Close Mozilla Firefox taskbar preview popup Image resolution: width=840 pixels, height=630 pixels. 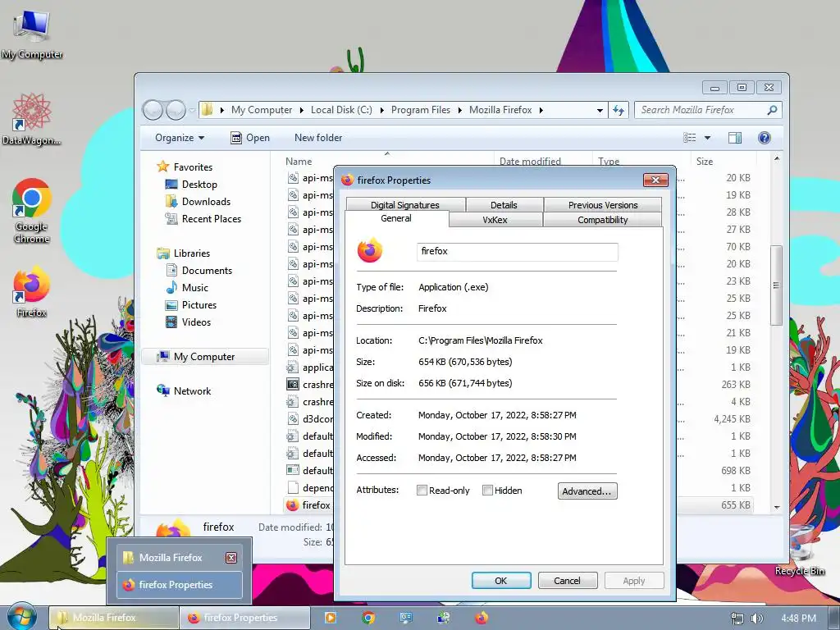231,558
